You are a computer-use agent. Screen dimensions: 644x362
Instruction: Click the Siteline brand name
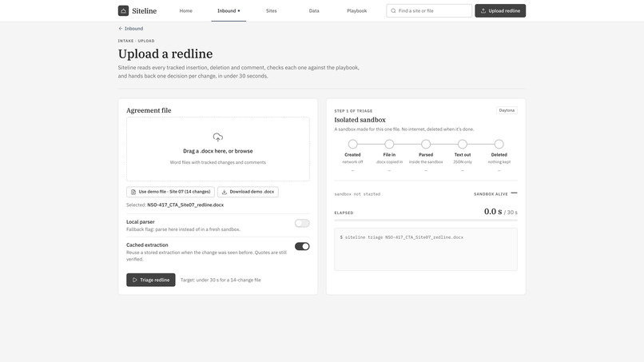[x=144, y=10]
